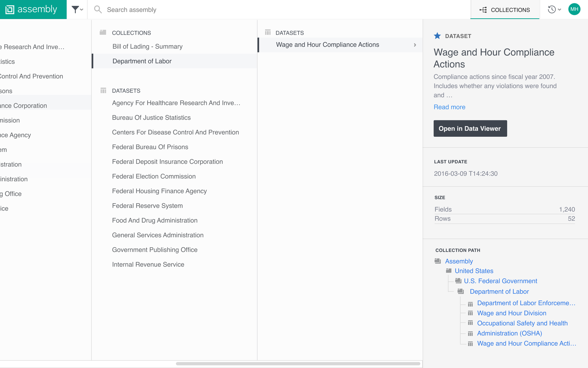Open Department of Labor Enforcement path link

(x=526, y=303)
